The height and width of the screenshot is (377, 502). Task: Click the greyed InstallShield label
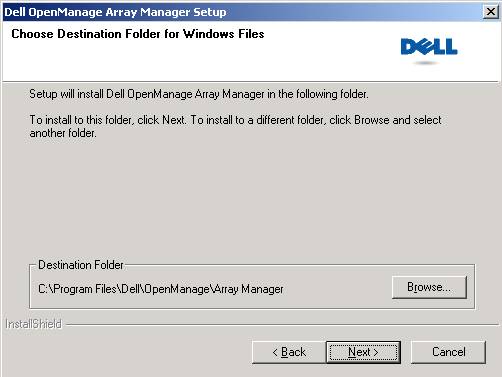[x=33, y=324]
